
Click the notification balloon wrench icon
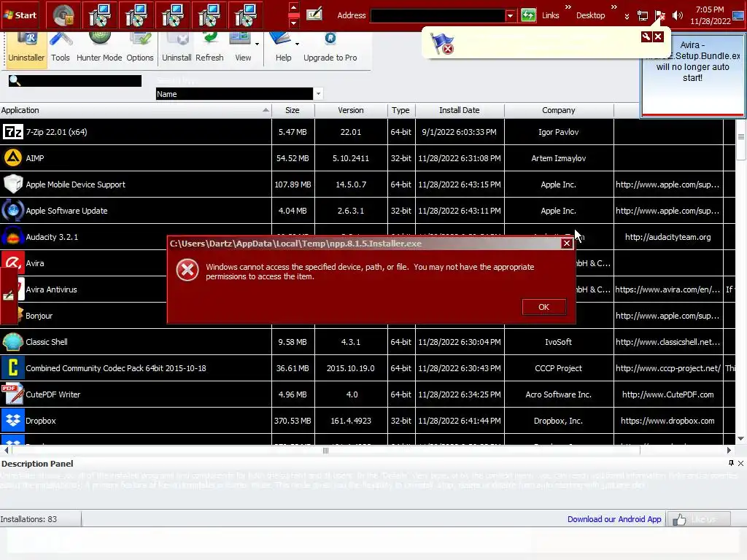coord(646,36)
